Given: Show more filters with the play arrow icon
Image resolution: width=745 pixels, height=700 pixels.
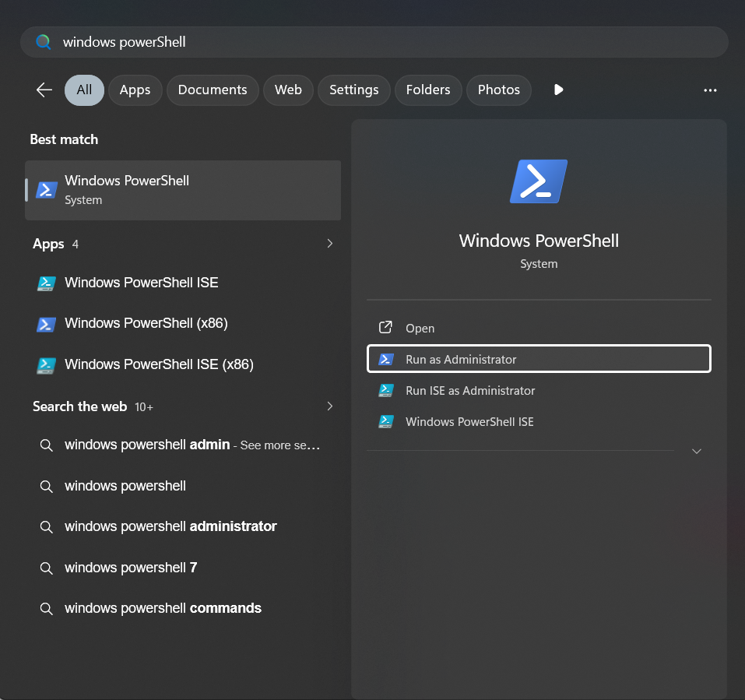Looking at the screenshot, I should tap(558, 90).
